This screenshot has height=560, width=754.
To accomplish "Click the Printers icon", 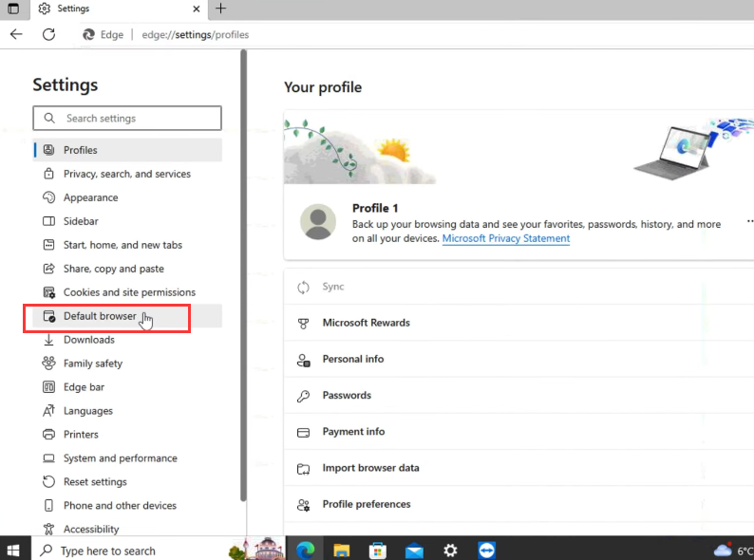I will click(x=48, y=435).
